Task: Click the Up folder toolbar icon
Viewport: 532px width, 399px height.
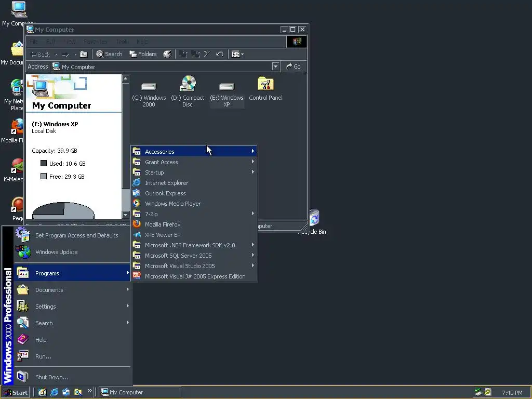Action: [x=84, y=54]
